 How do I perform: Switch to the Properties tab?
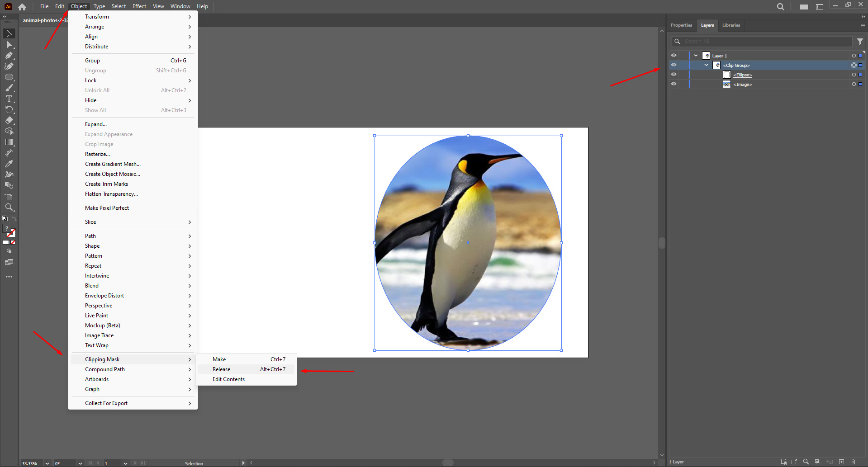click(x=681, y=25)
